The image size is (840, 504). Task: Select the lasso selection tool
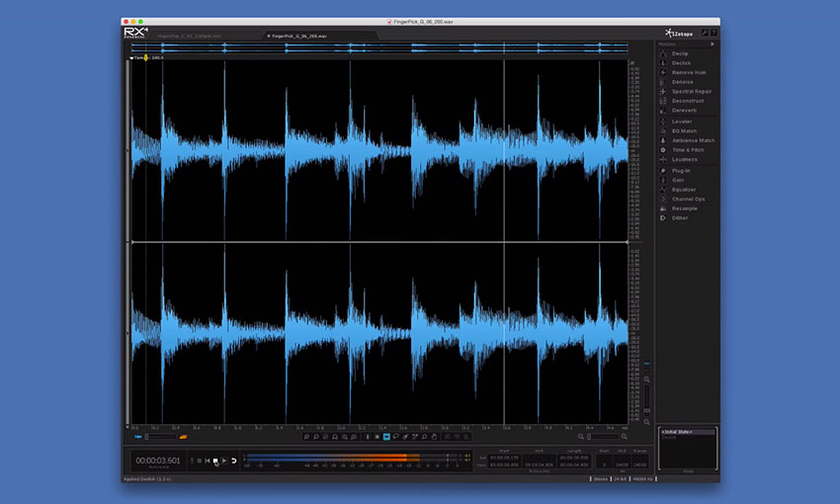(x=395, y=437)
